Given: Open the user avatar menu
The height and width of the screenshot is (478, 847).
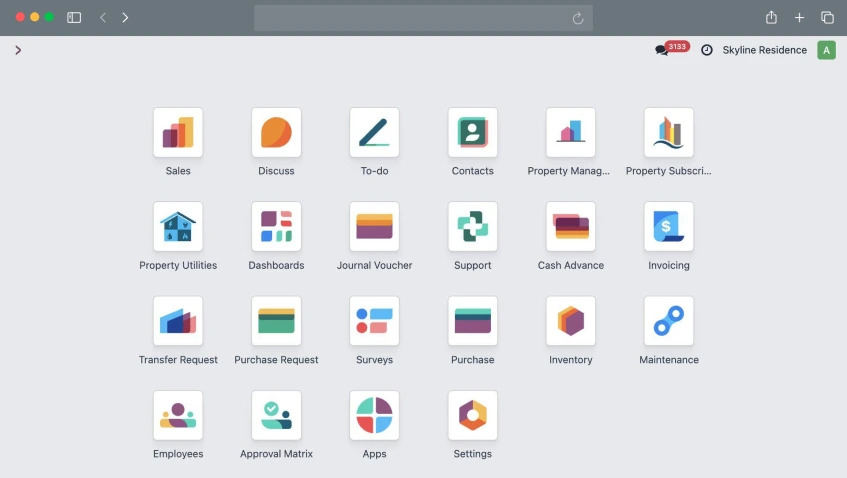Looking at the screenshot, I should pyautogui.click(x=826, y=50).
